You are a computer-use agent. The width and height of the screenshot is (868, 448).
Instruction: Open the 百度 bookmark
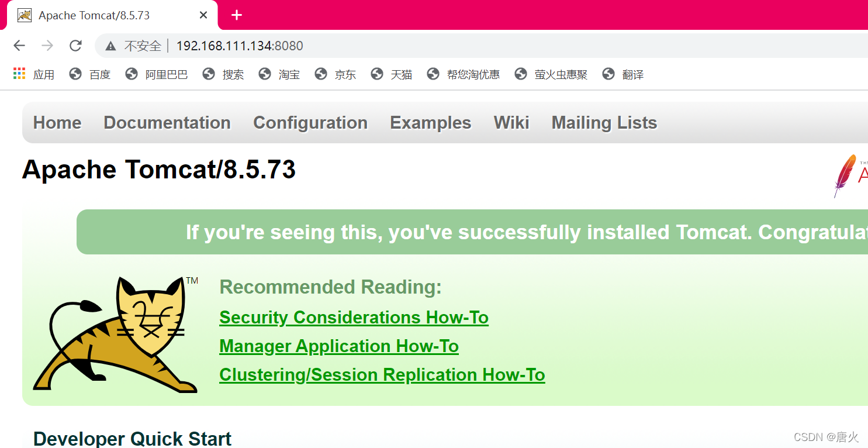(x=100, y=74)
